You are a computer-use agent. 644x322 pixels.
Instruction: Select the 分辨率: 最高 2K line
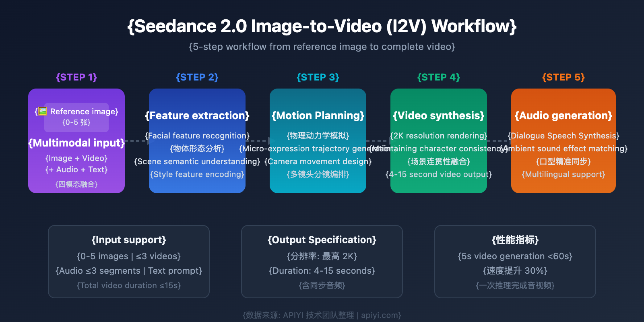322,256
